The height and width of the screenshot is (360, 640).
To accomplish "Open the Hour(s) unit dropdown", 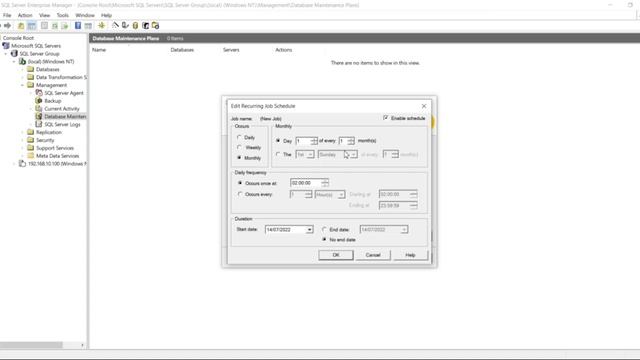I will (x=341, y=195).
